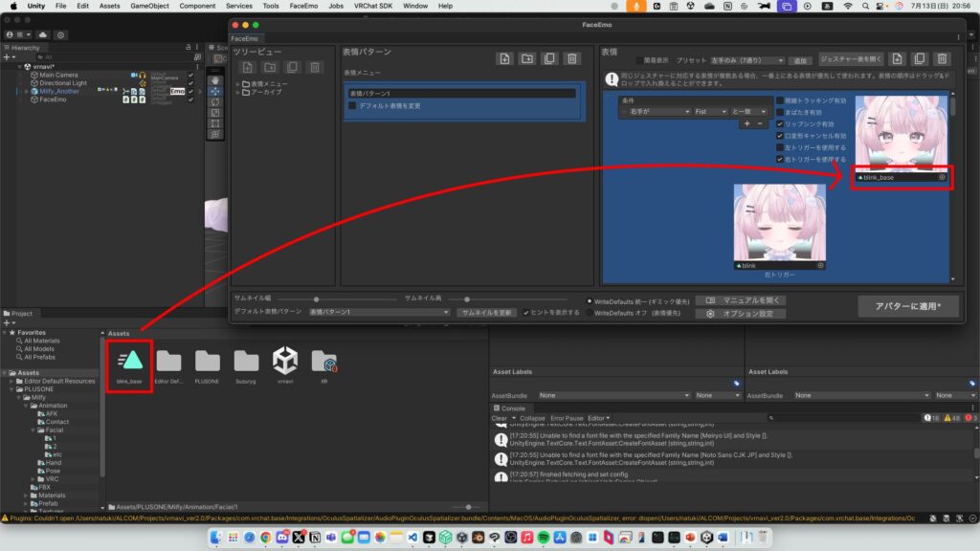Click object picker circle beside blink_base field
The image size is (980, 551).
[943, 177]
